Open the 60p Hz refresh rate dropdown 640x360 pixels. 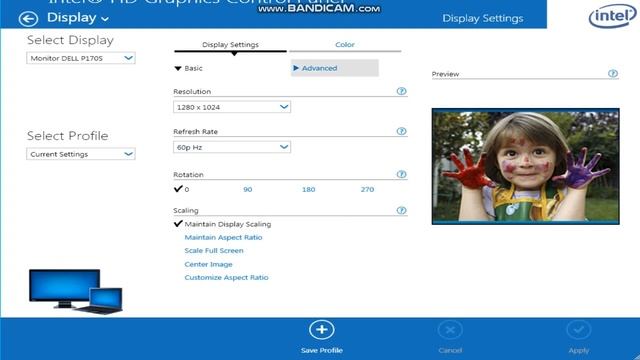coord(232,147)
